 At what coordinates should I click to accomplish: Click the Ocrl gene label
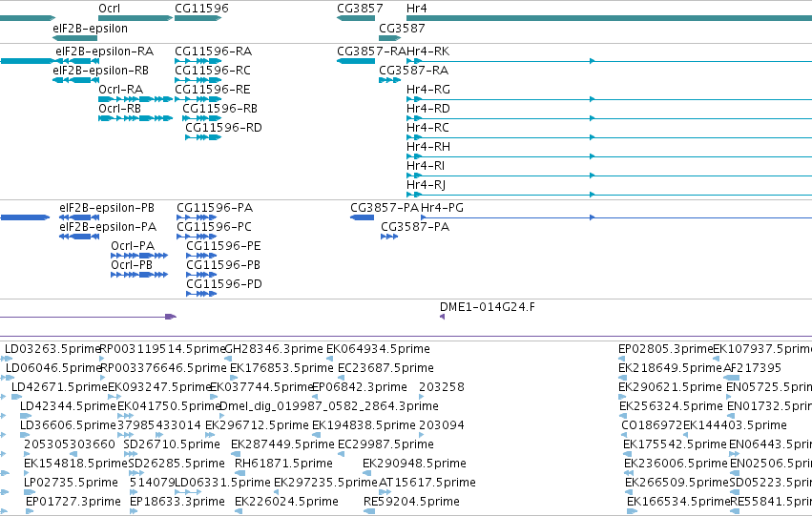click(x=110, y=9)
